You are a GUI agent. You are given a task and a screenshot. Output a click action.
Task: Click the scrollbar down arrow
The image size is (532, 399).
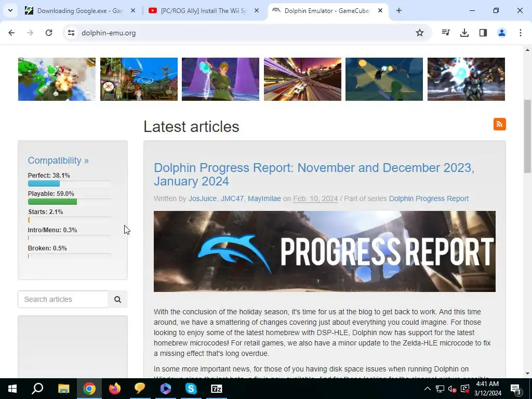pyautogui.click(x=528, y=374)
